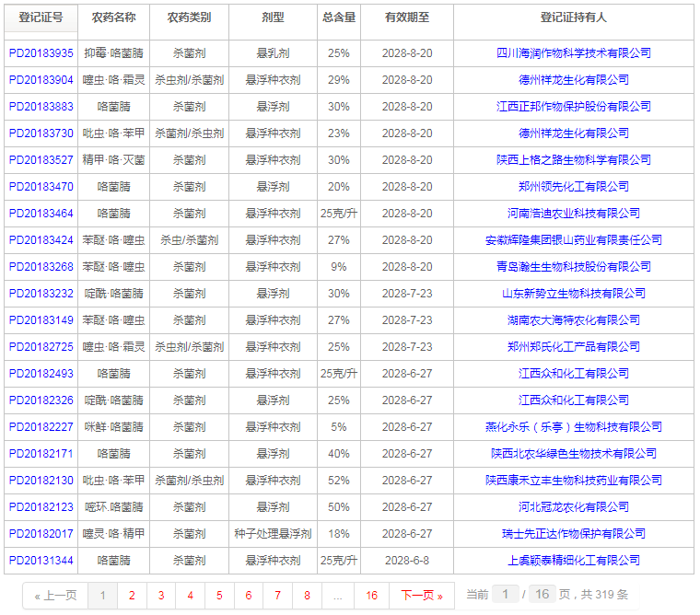Viewport: 700px width, 615px height.
Task: Open holder 河南洁迪农业科技有限公司
Action: [574, 214]
